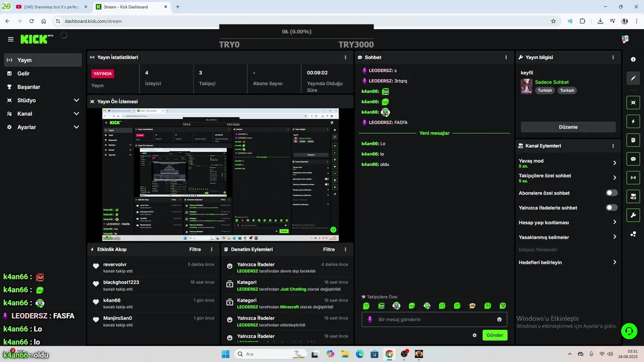Click the browser address bar
This screenshot has width=644, height=362.
click(x=302, y=21)
